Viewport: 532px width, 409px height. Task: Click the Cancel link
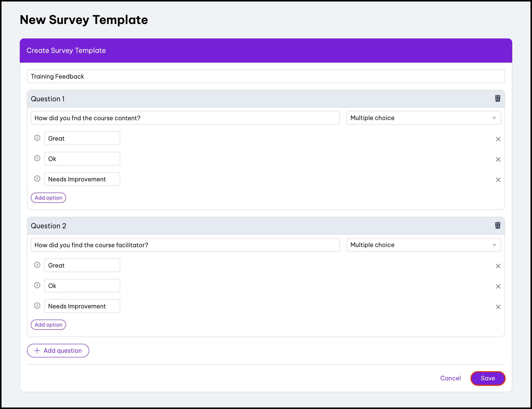[450, 378]
